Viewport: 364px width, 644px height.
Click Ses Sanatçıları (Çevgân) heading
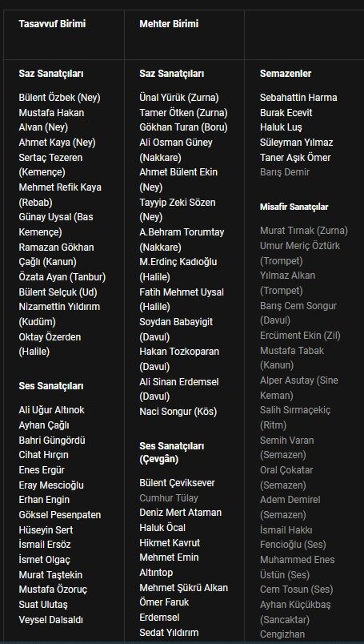coord(171,453)
